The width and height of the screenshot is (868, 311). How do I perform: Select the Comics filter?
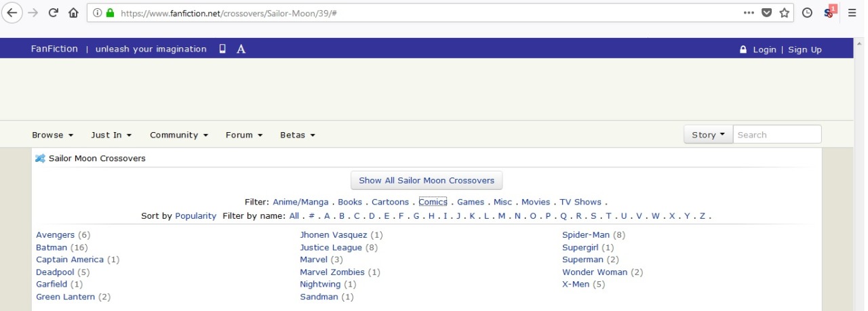[x=433, y=202]
